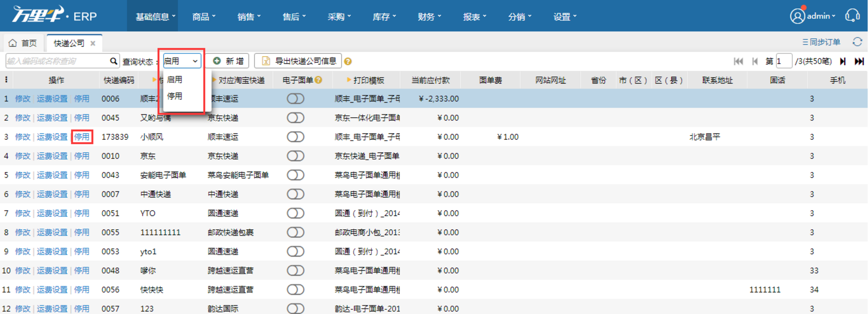Viewport: 868px width, 314px height.
Task: Open the 设置 menu
Action: pyautogui.click(x=565, y=17)
